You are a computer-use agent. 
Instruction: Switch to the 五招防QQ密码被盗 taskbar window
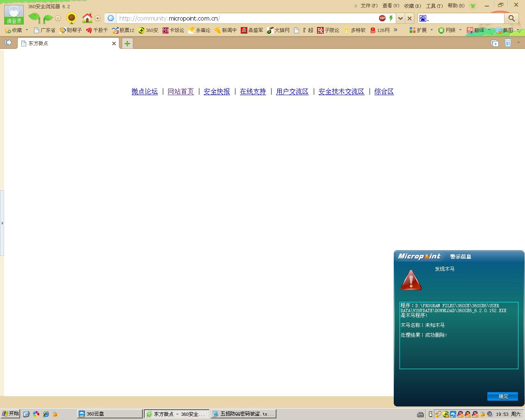[244, 414]
